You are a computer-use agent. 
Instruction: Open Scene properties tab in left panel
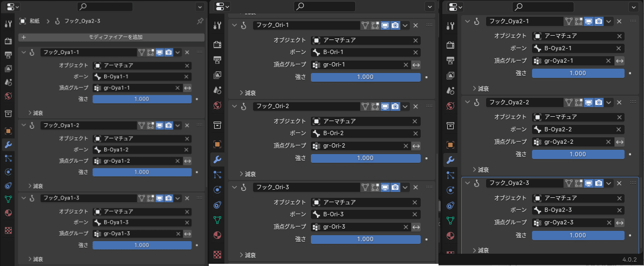[8, 82]
